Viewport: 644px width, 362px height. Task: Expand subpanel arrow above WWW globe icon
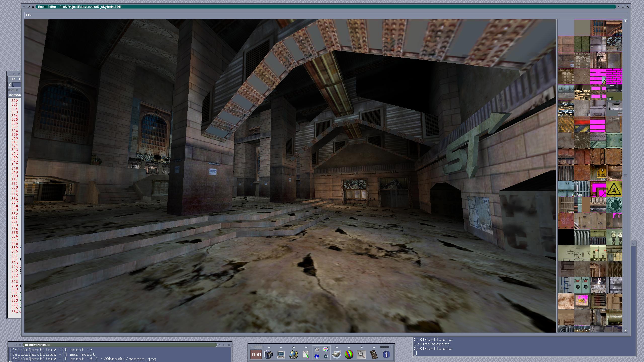tap(293, 347)
